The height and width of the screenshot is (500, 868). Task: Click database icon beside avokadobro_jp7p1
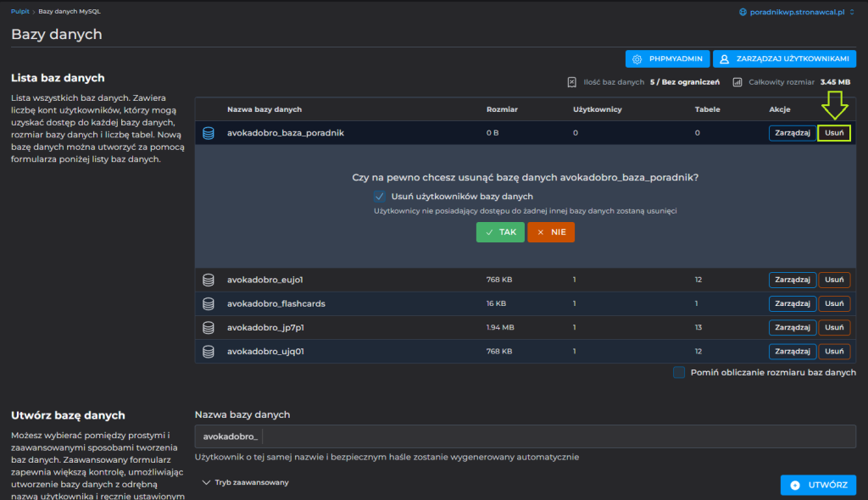pyautogui.click(x=209, y=327)
